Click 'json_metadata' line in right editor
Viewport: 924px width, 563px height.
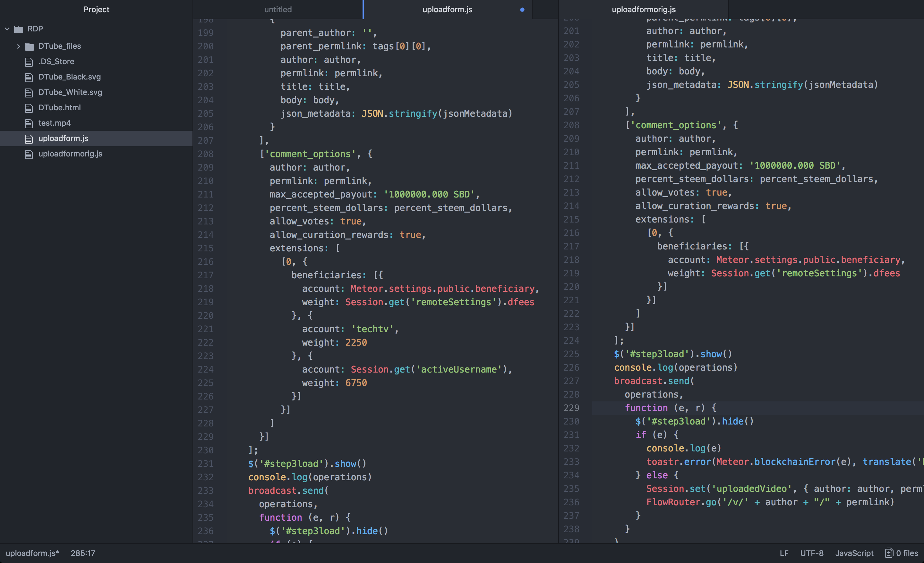pyautogui.click(x=762, y=85)
